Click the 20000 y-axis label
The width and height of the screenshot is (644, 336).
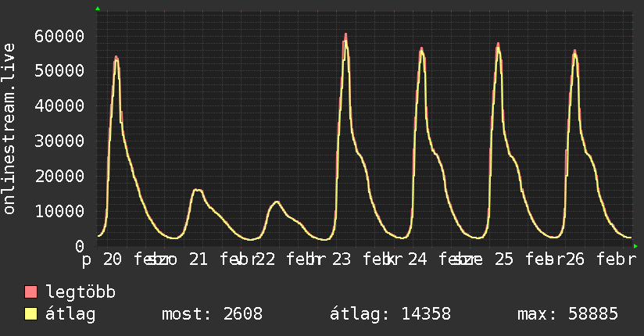pos(59,177)
